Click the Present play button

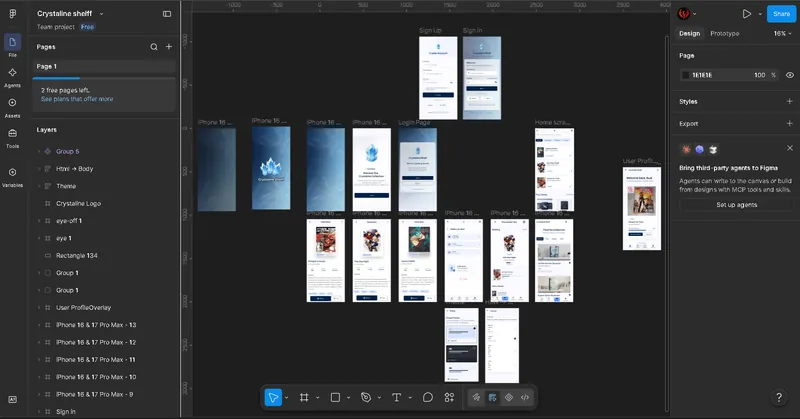coord(746,14)
